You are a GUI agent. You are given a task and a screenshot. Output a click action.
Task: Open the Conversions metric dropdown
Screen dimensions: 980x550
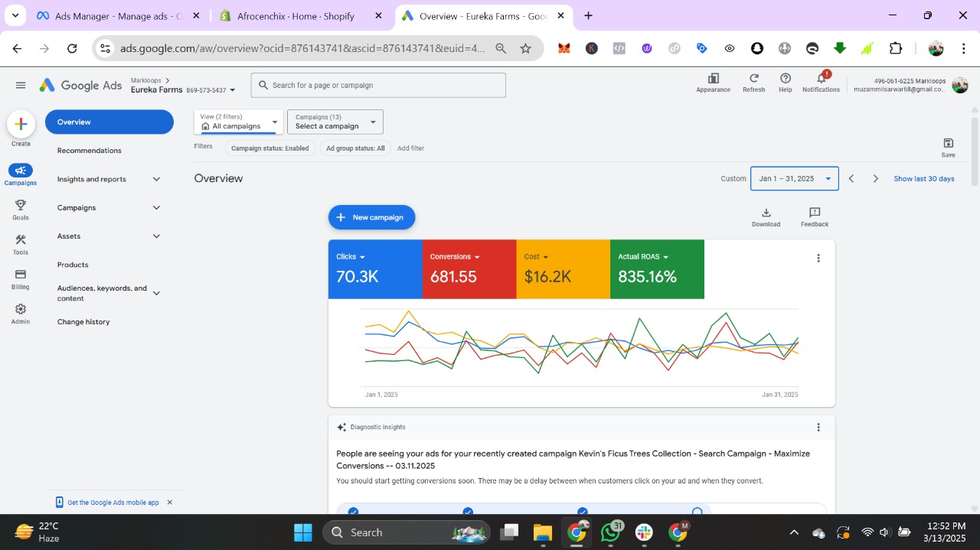click(x=455, y=257)
